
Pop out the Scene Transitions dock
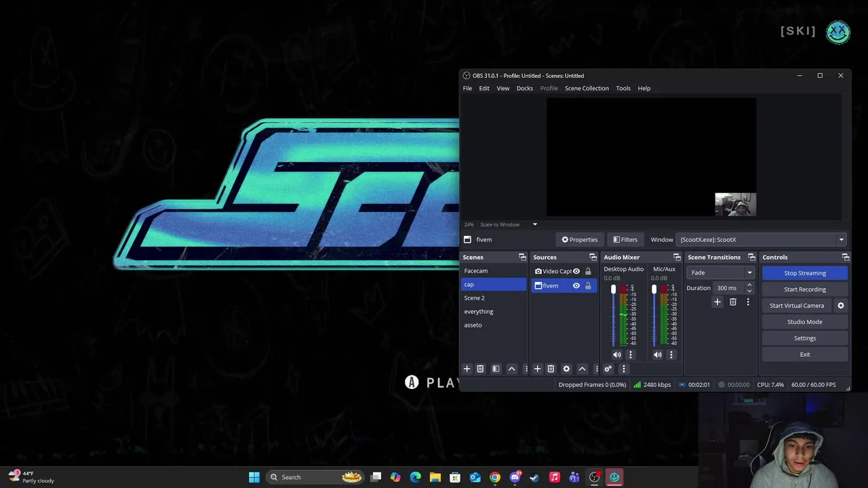[x=751, y=257]
